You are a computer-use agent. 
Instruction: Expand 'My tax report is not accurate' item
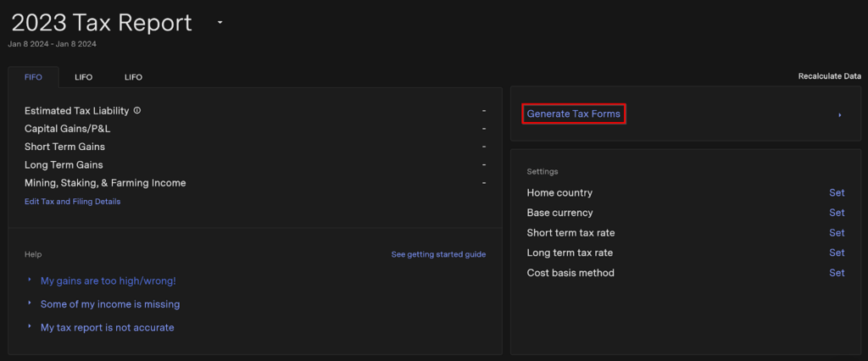108,327
